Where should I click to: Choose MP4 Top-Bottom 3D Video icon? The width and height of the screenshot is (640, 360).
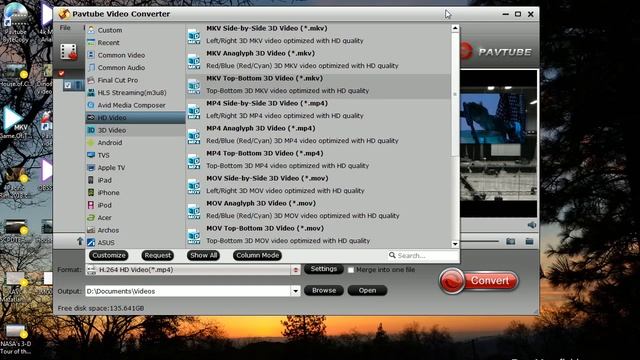point(194,161)
